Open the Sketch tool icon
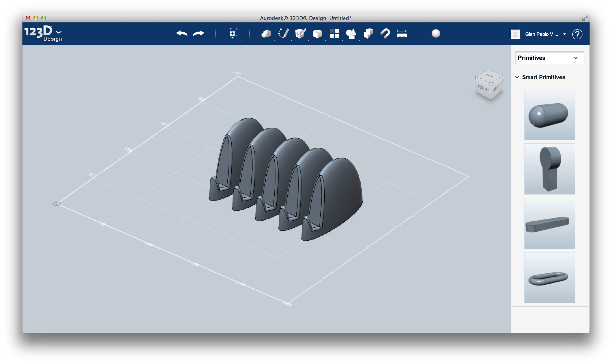The width and height of the screenshot is (612, 364). 283,34
